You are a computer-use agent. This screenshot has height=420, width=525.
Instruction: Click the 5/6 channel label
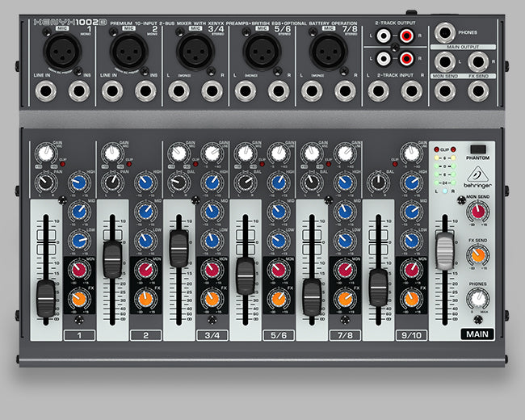pyautogui.click(x=278, y=334)
